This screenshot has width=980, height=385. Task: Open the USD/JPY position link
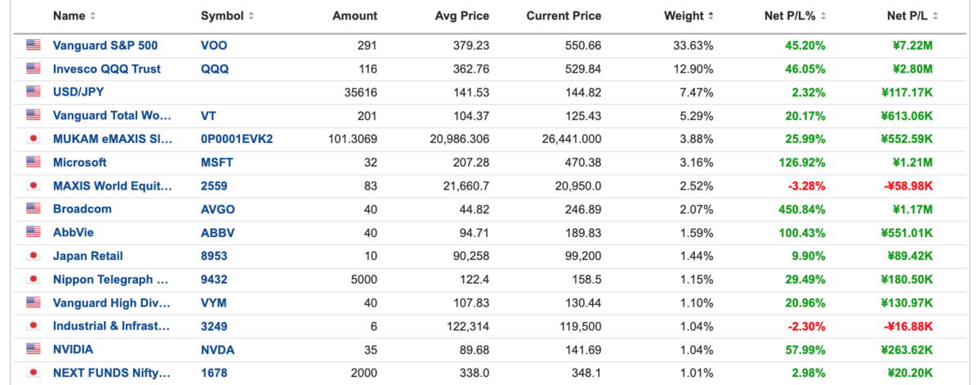pos(79,92)
